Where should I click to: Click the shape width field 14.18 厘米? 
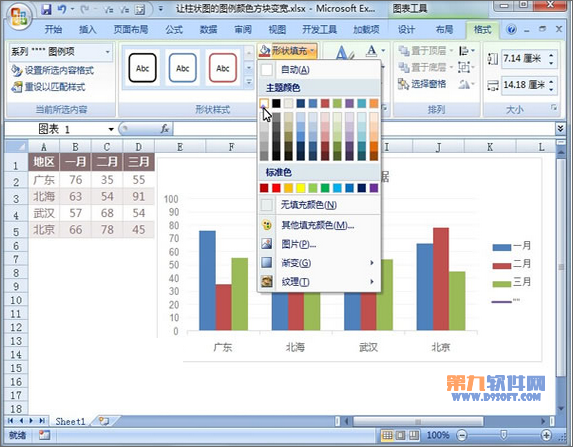525,85
